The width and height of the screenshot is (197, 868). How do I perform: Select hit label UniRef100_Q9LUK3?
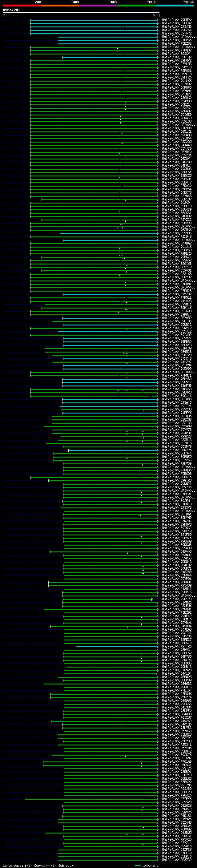(177, 393)
